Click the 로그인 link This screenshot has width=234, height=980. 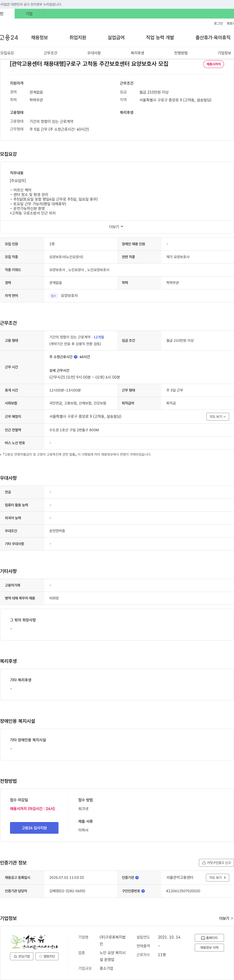(x=218, y=23)
